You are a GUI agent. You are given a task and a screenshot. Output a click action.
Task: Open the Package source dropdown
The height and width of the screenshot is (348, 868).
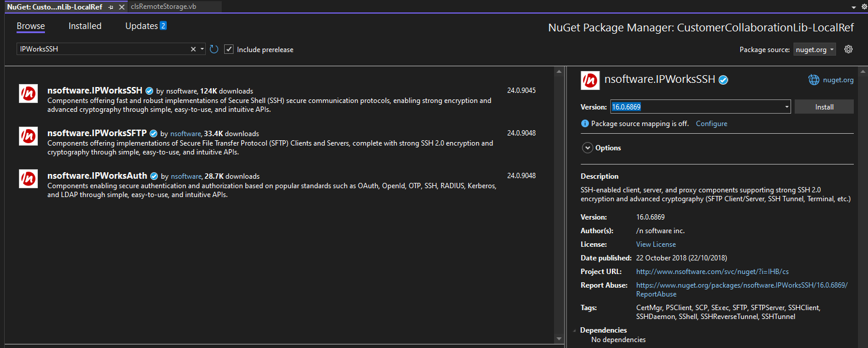coord(832,50)
